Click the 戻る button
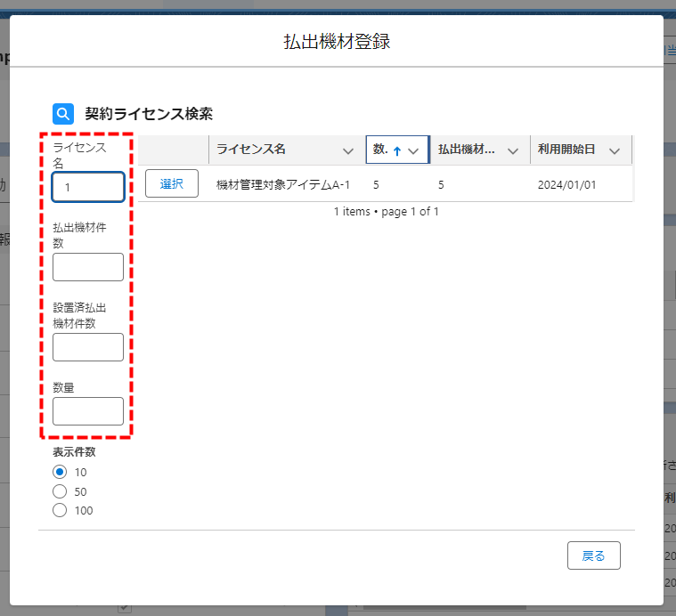The width and height of the screenshot is (676, 616). (593, 555)
